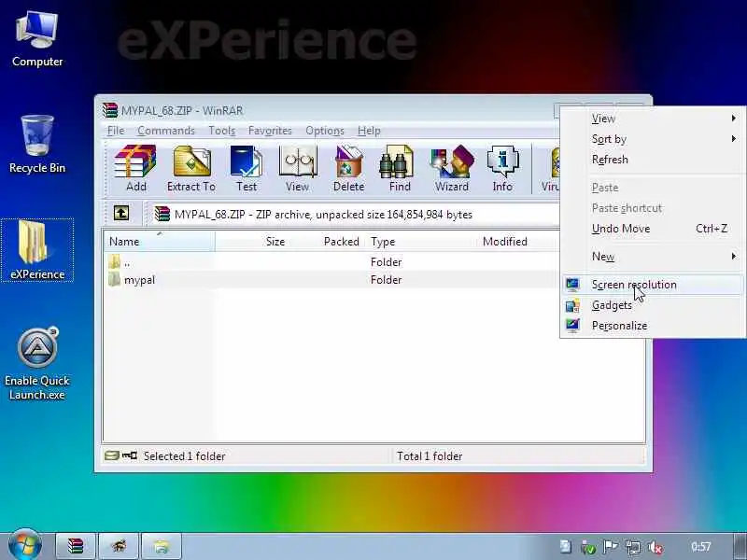Viewport: 747px width, 560px height.
Task: Sort file list by Type column
Action: click(x=422, y=242)
